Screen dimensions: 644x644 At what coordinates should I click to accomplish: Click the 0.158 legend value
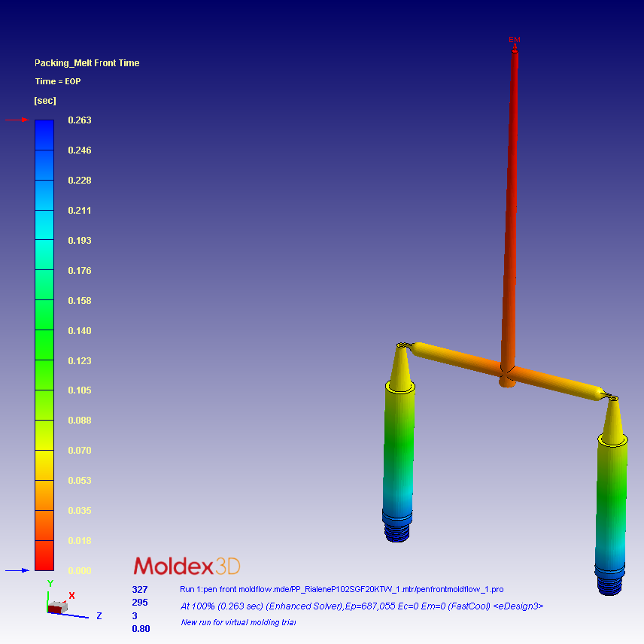click(x=80, y=300)
